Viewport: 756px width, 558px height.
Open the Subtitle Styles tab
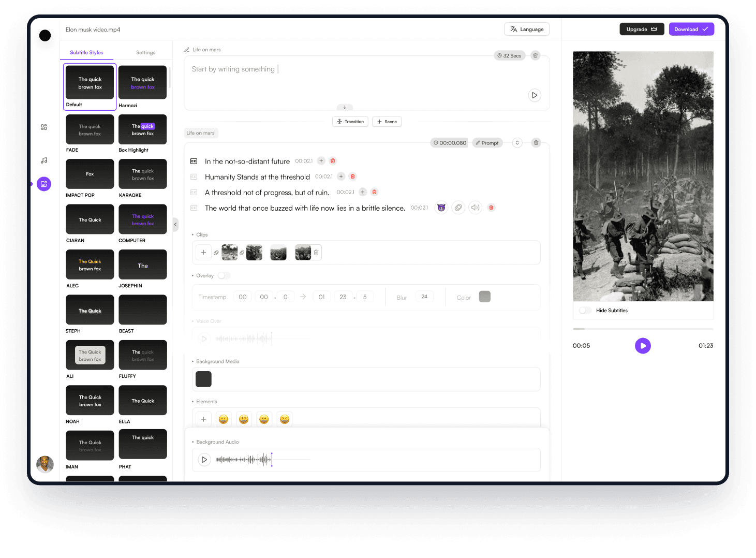(86, 52)
